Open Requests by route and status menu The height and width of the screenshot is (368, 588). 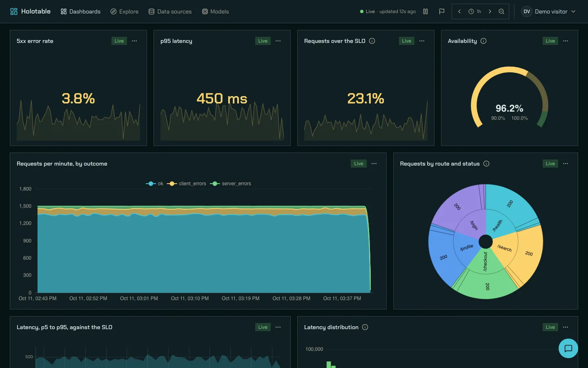(x=566, y=164)
